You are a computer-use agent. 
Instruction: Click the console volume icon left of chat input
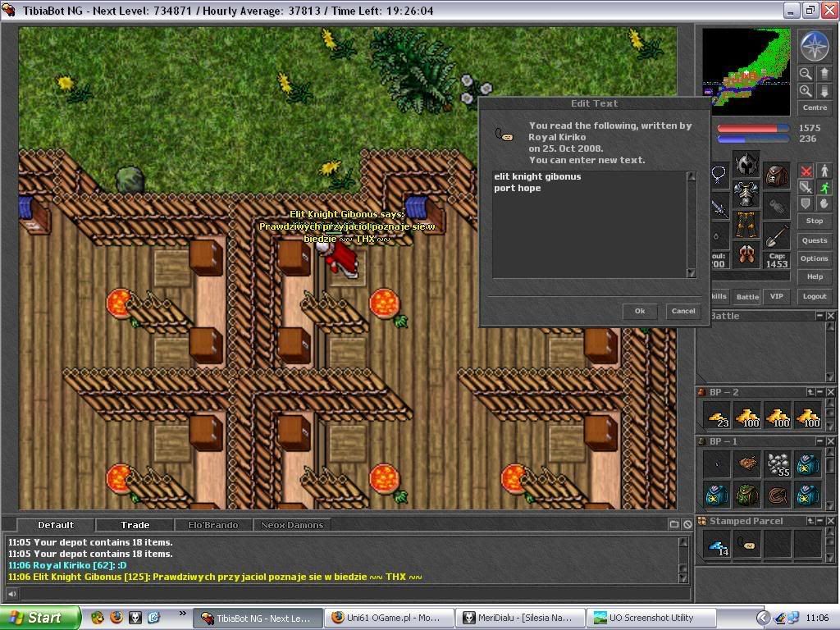(11, 593)
